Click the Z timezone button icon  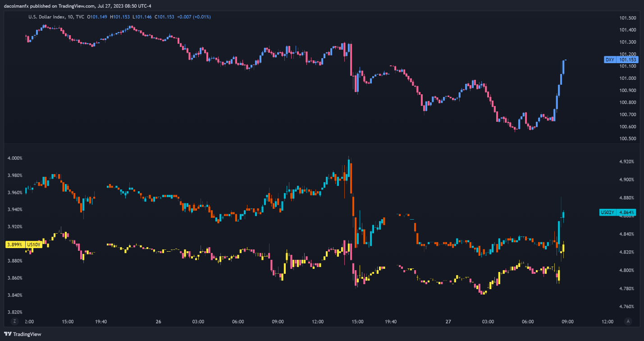15,321
